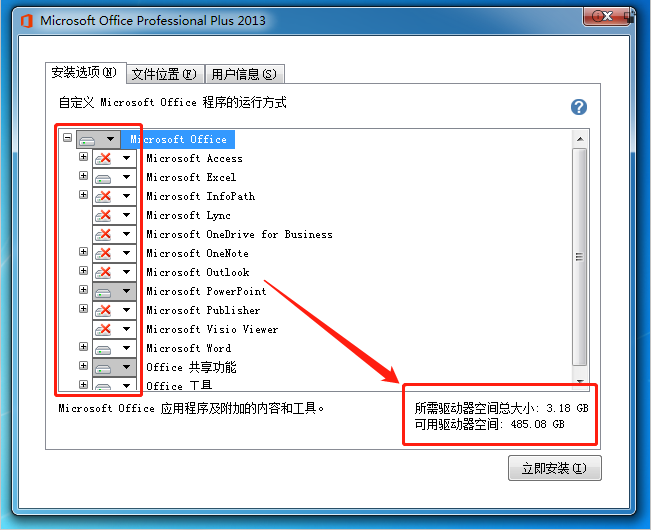The height and width of the screenshot is (530, 651).
Task: Expand the Office 共享功能 tree node
Action: coord(83,365)
